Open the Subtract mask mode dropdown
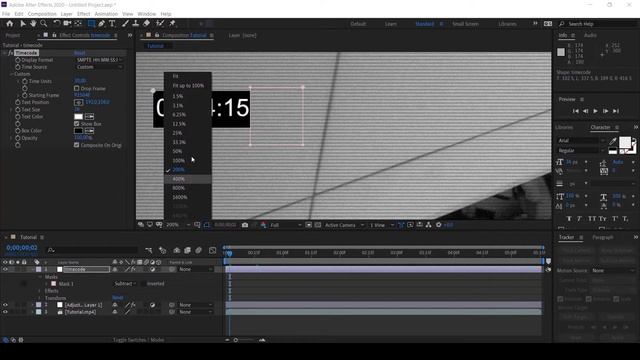Image resolution: width=640 pixels, height=360 pixels. tap(125, 283)
